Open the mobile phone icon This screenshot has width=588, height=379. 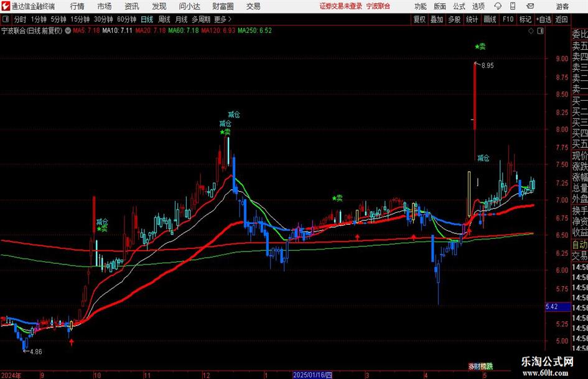pyautogui.click(x=513, y=6)
